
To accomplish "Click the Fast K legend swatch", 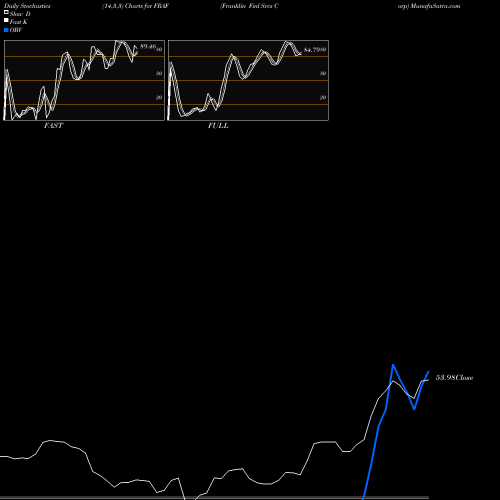I will tap(6, 21).
